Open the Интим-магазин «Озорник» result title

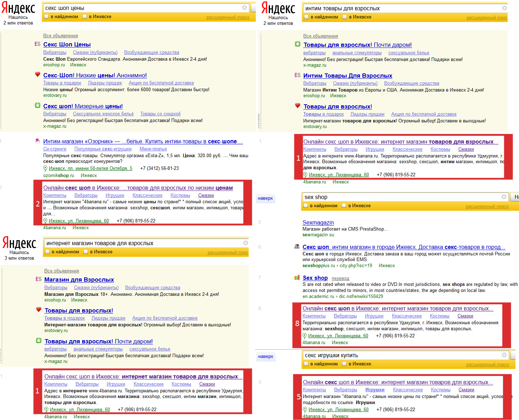143,141
